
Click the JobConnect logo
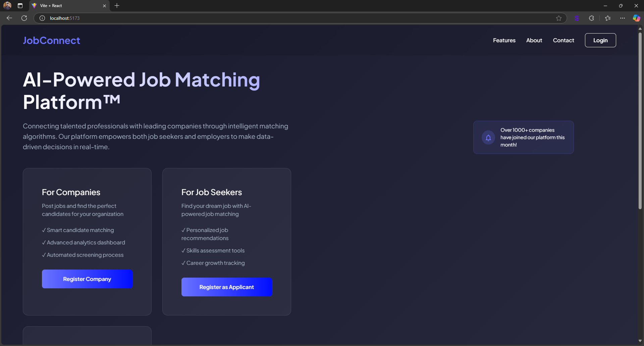(x=51, y=40)
